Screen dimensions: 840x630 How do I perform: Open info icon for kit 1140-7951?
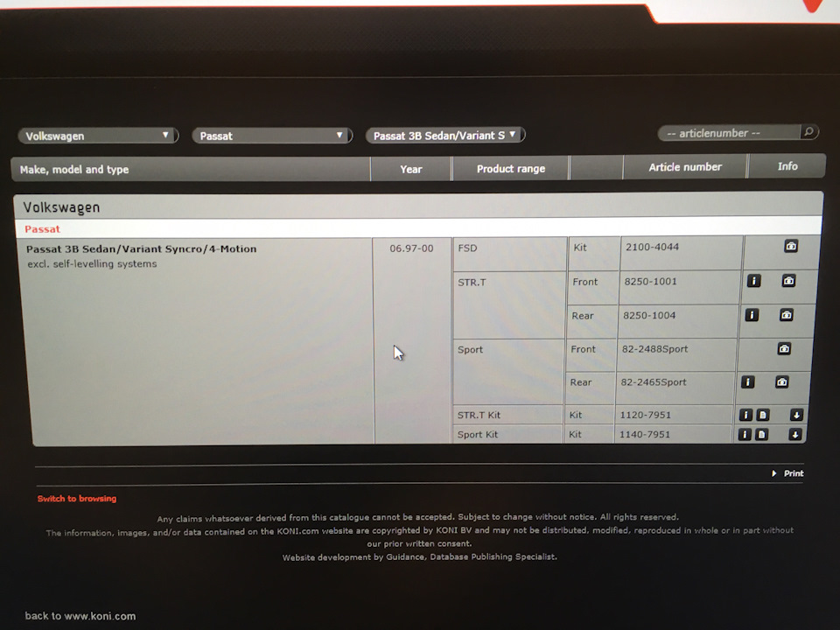pyautogui.click(x=745, y=435)
